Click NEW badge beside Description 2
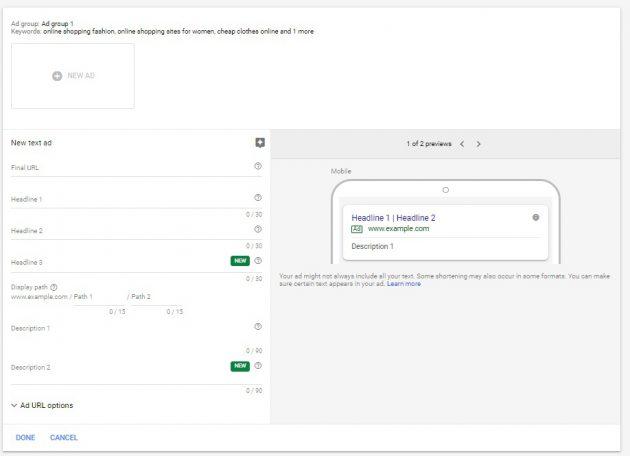630x456 pixels. pos(240,366)
